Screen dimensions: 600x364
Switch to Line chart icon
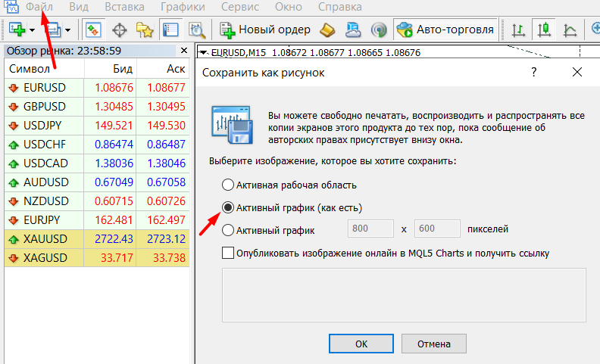point(570,30)
